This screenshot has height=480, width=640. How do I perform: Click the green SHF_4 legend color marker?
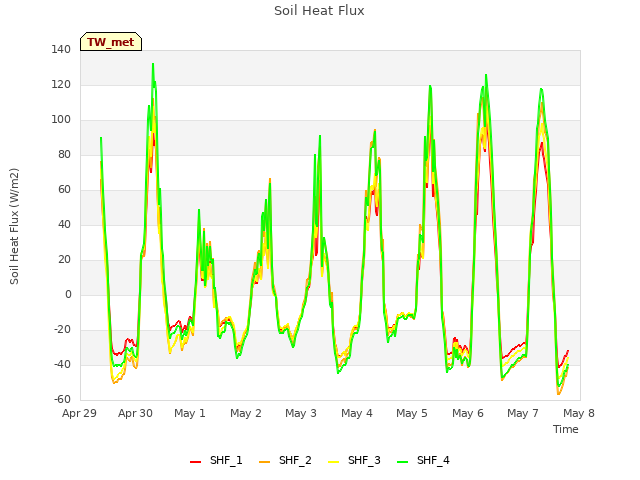402,462
